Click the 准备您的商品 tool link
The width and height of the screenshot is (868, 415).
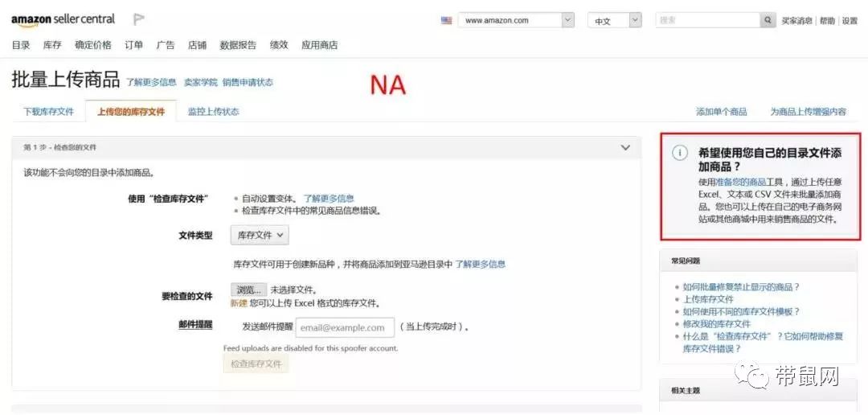click(x=741, y=182)
